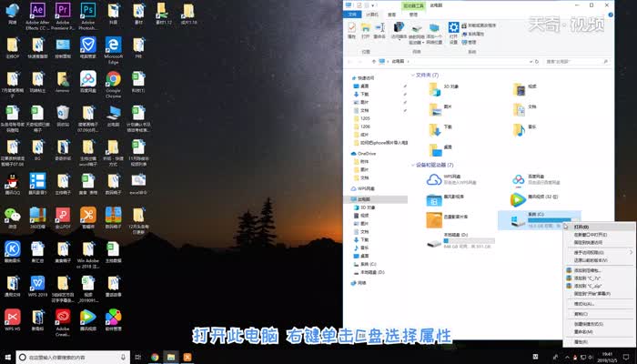Open the Tencent QQ penguin desktop icon
637x364 pixels.
(x=13, y=184)
